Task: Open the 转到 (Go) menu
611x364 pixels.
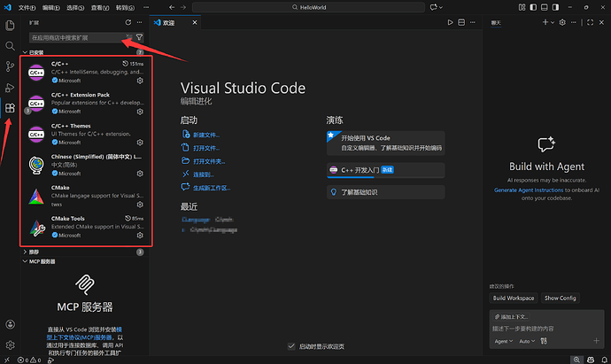Action: [125, 7]
